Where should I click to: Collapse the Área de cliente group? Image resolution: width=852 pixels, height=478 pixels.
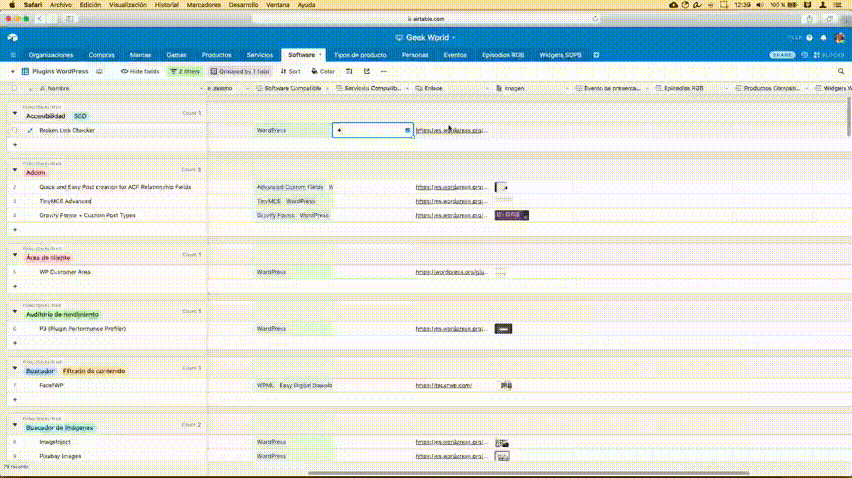[15, 255]
